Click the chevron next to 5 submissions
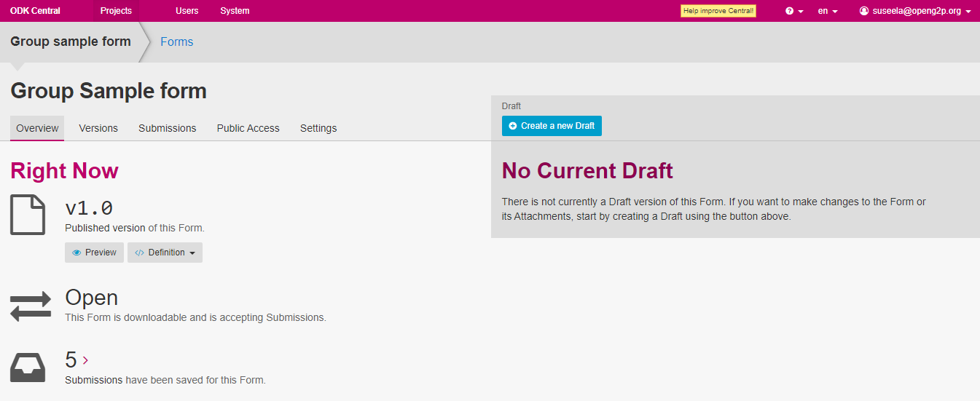The height and width of the screenshot is (401, 980). tap(85, 360)
